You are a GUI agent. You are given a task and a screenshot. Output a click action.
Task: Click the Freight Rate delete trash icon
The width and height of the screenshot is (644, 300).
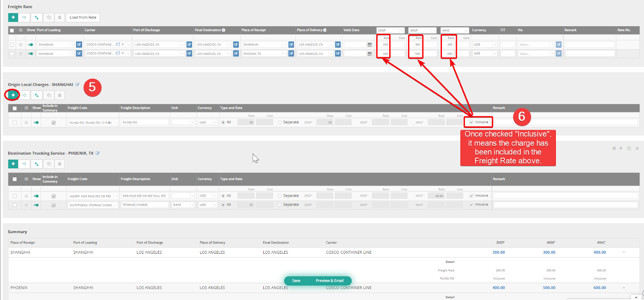point(60,17)
